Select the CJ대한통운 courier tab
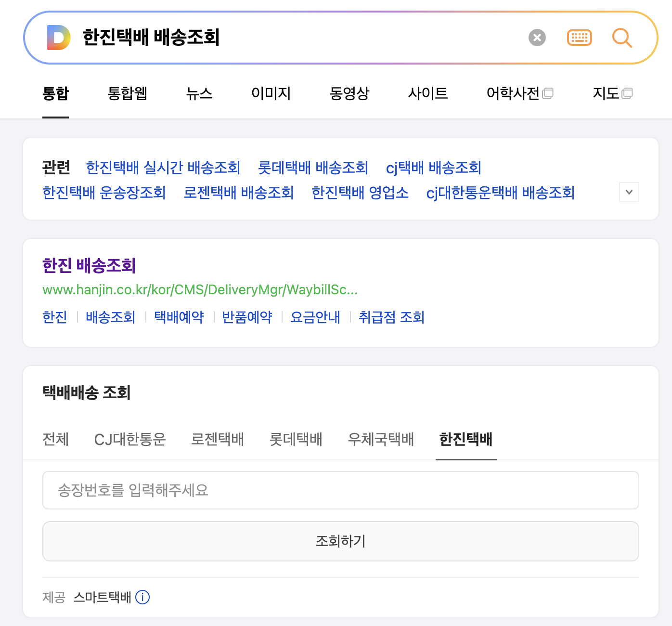Image resolution: width=672 pixels, height=626 pixels. (130, 439)
